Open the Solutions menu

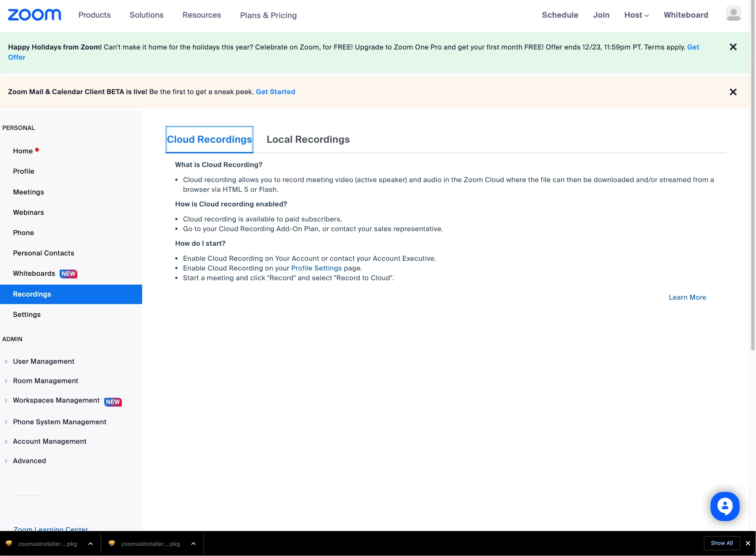tap(147, 15)
